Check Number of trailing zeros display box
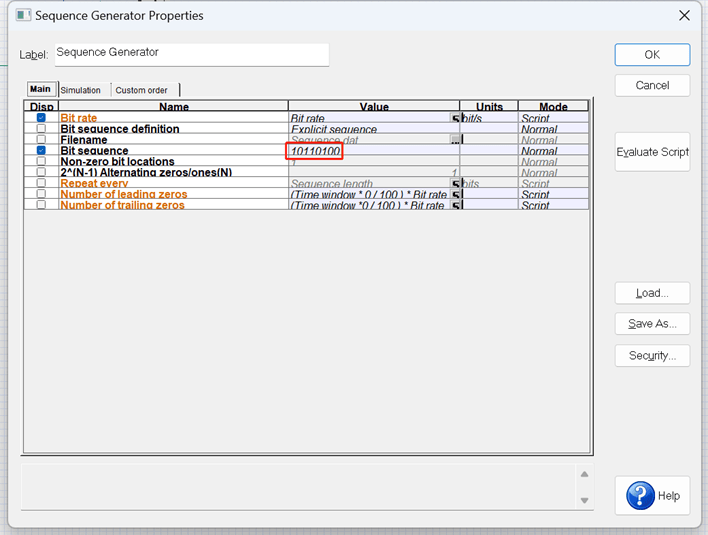Image resolution: width=708 pixels, height=535 pixels. (41, 205)
